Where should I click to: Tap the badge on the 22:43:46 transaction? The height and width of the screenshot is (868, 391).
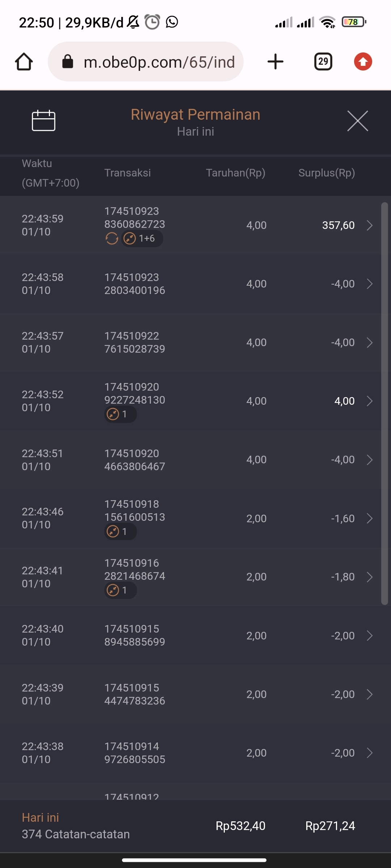click(120, 532)
